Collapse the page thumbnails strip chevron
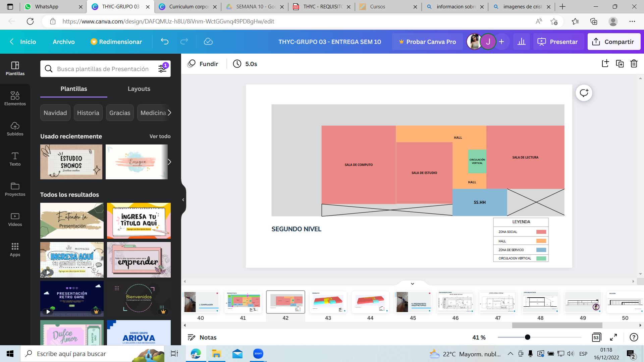The image size is (644, 362). click(x=412, y=284)
